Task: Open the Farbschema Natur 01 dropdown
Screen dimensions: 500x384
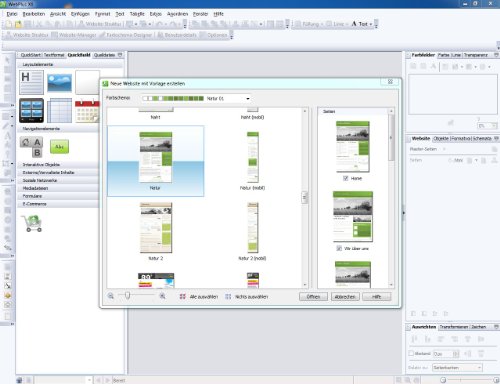Action: click(x=196, y=98)
